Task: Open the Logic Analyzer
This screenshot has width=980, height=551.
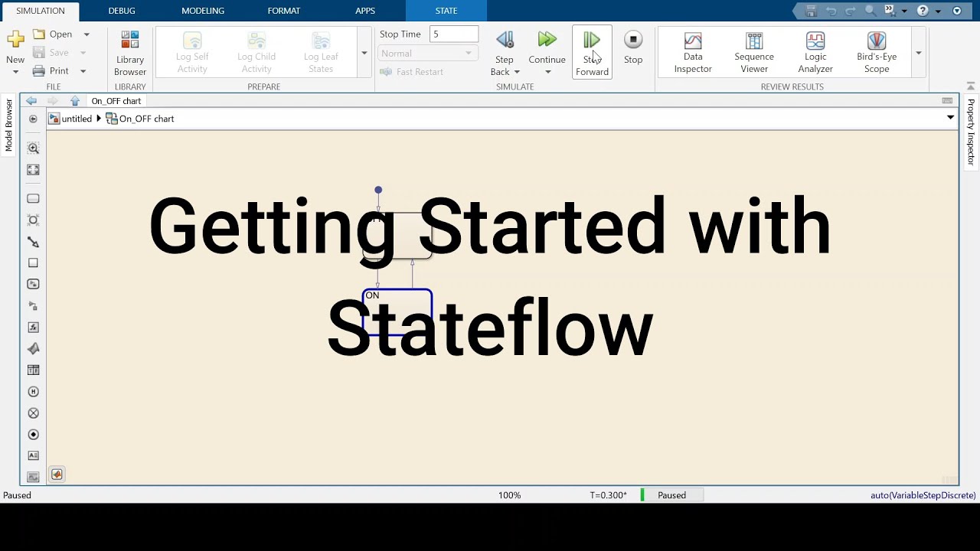Action: click(815, 53)
